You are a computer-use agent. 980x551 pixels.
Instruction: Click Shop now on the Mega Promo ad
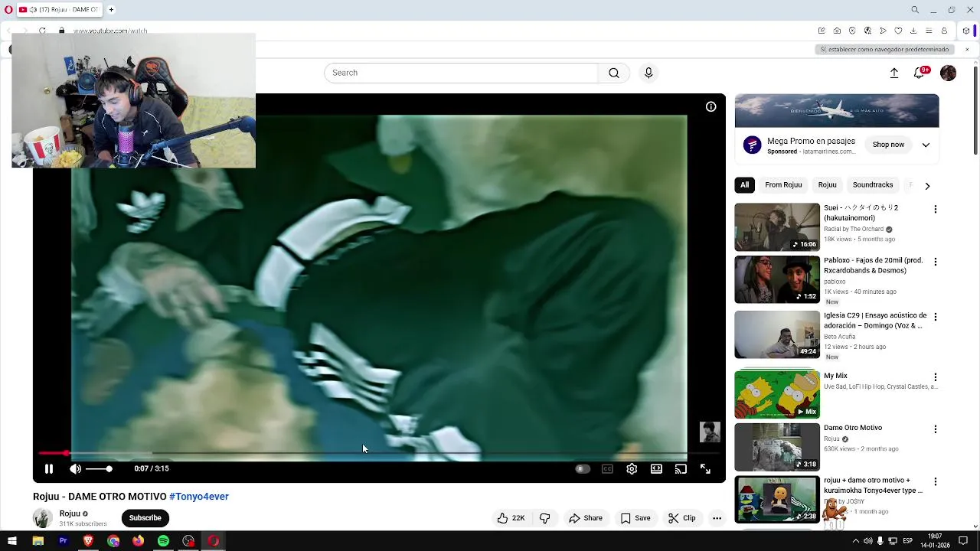coord(888,145)
